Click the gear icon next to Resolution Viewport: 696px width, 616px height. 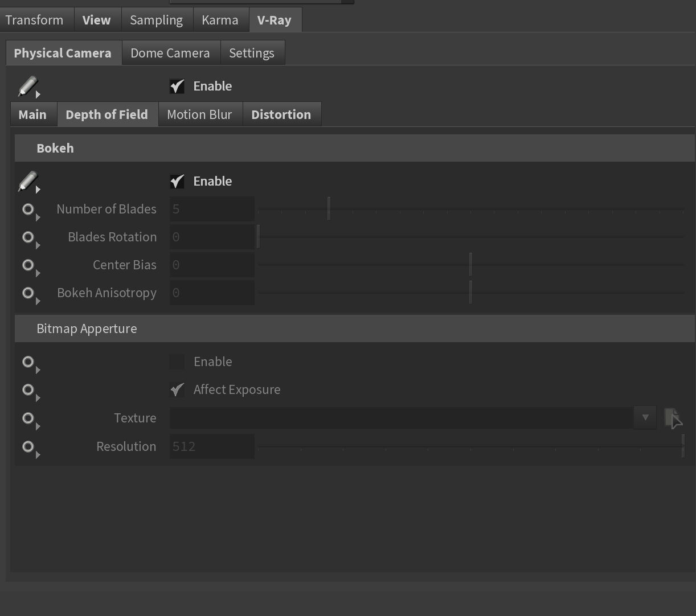(x=28, y=447)
